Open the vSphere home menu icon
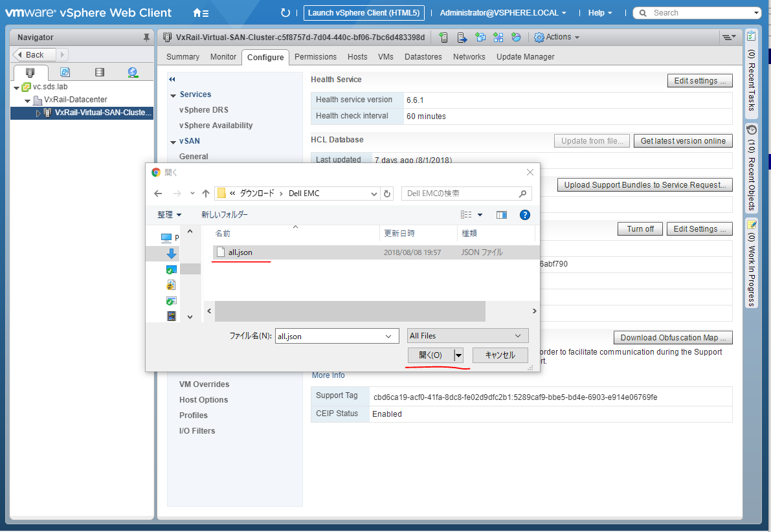This screenshot has width=771, height=532. coord(201,13)
